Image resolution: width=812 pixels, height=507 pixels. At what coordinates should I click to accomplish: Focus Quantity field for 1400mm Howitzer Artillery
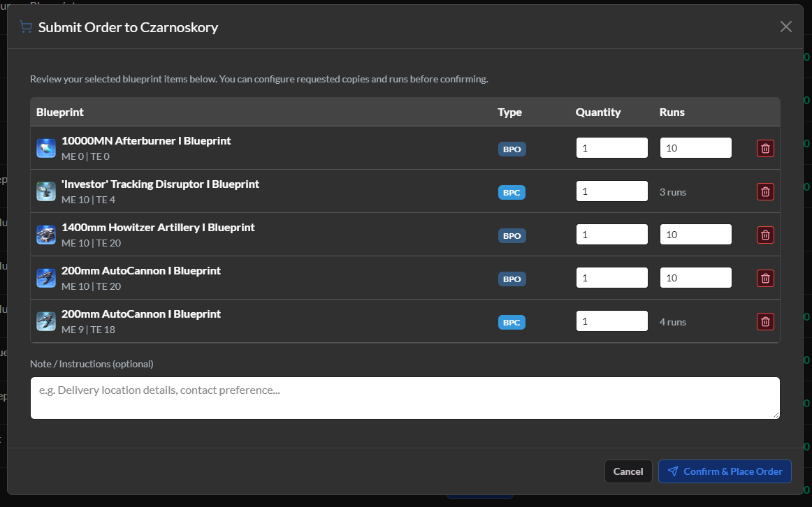tap(611, 235)
